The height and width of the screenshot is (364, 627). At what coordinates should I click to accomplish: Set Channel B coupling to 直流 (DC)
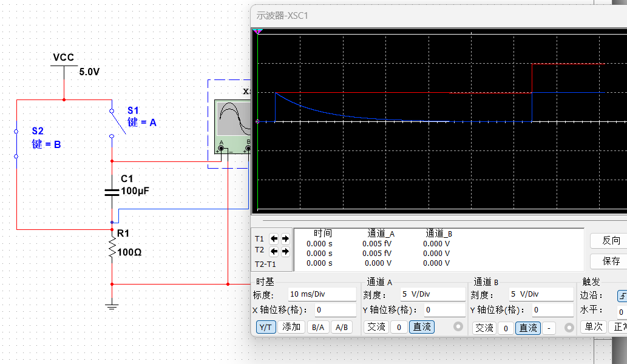pos(528,328)
